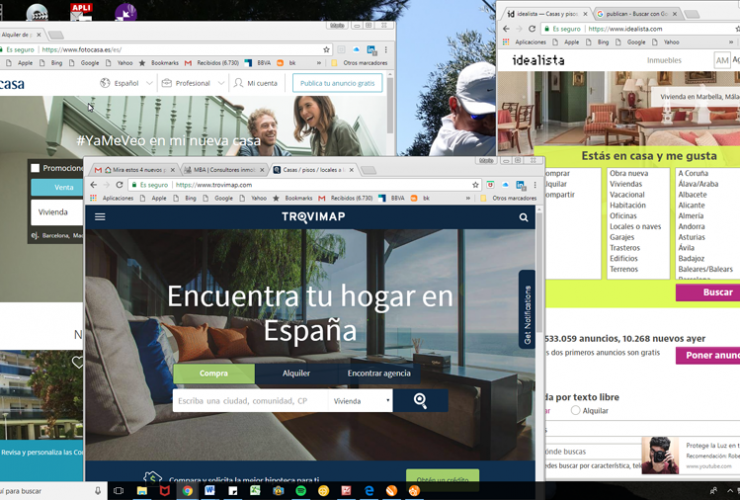The image size is (740, 500).
Task: Click the favorite heart on Fotocasa listing photo
Action: coord(77,362)
